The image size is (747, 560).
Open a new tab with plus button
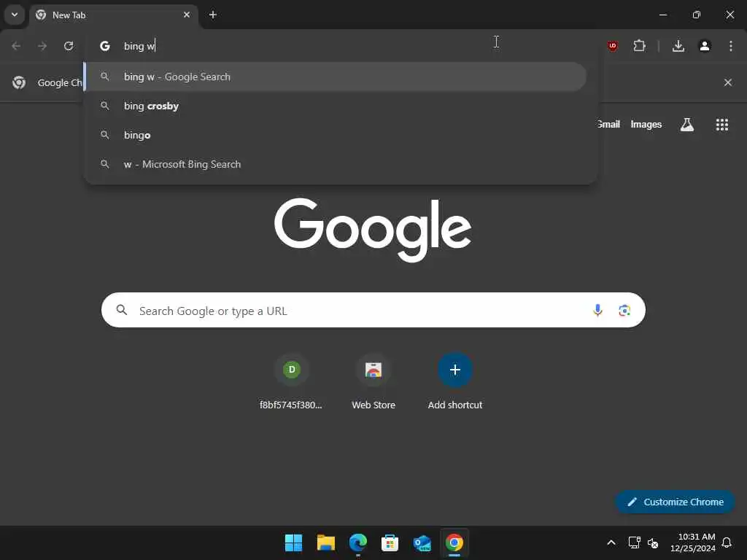point(213,15)
